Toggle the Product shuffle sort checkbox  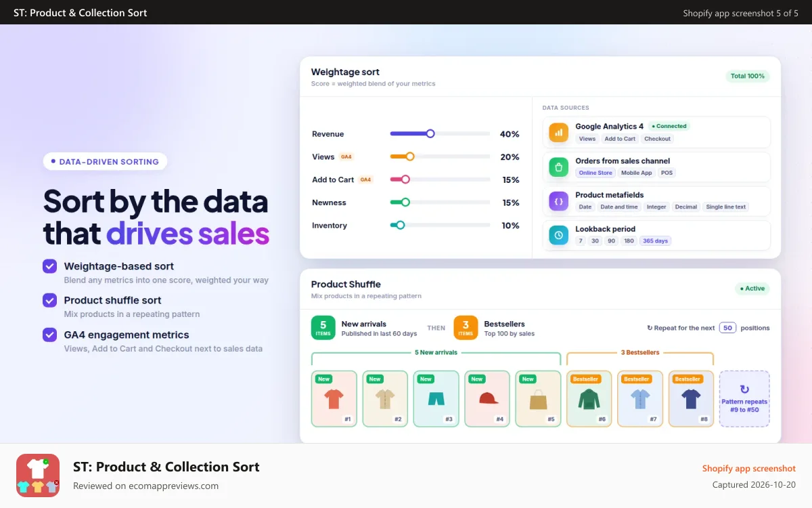point(50,300)
